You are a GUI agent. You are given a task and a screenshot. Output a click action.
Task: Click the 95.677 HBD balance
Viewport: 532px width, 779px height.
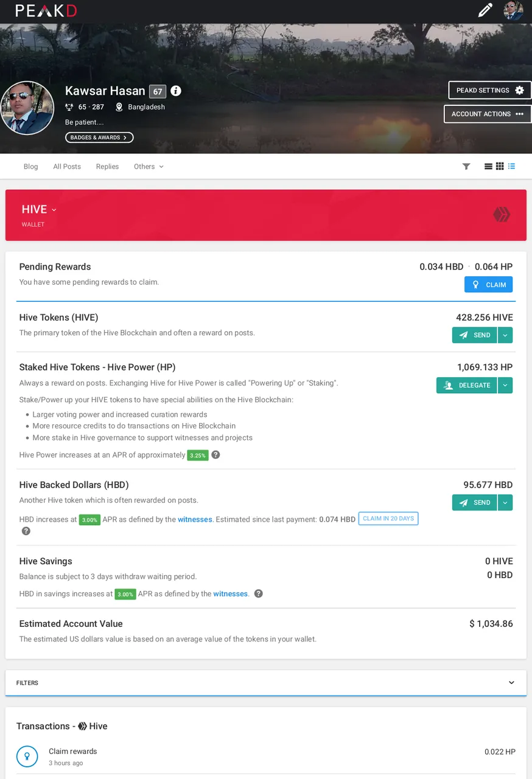488,485
